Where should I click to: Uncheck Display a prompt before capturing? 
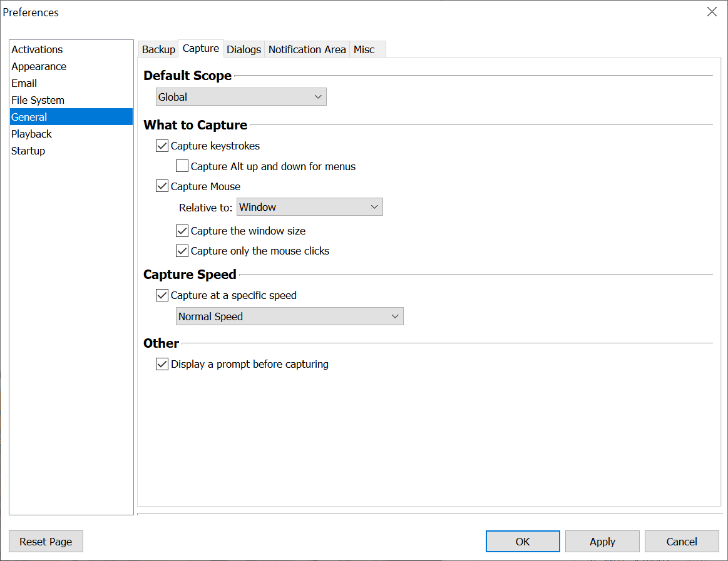pos(162,364)
